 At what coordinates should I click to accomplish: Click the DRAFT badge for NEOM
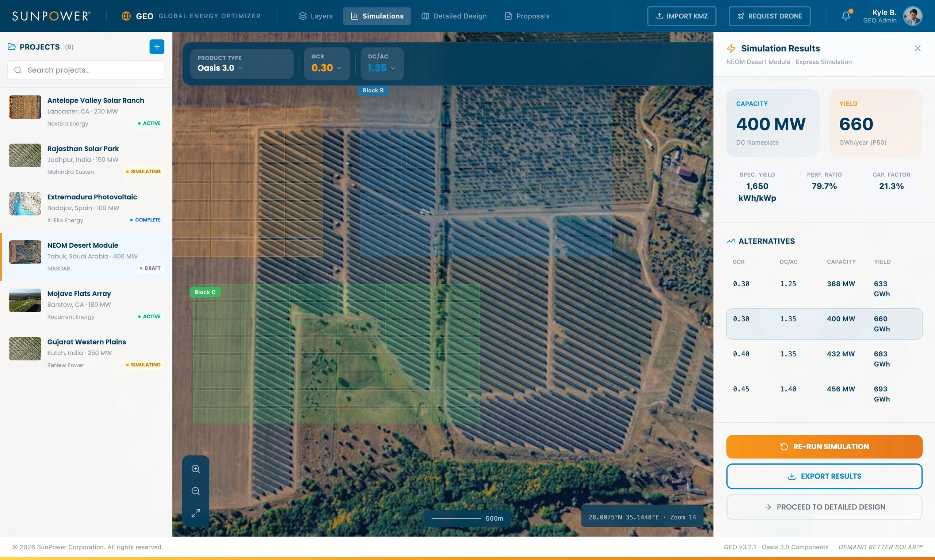tap(150, 268)
